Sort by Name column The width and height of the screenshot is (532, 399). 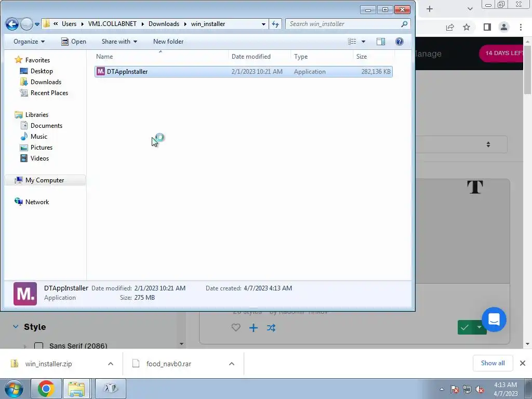161,57
